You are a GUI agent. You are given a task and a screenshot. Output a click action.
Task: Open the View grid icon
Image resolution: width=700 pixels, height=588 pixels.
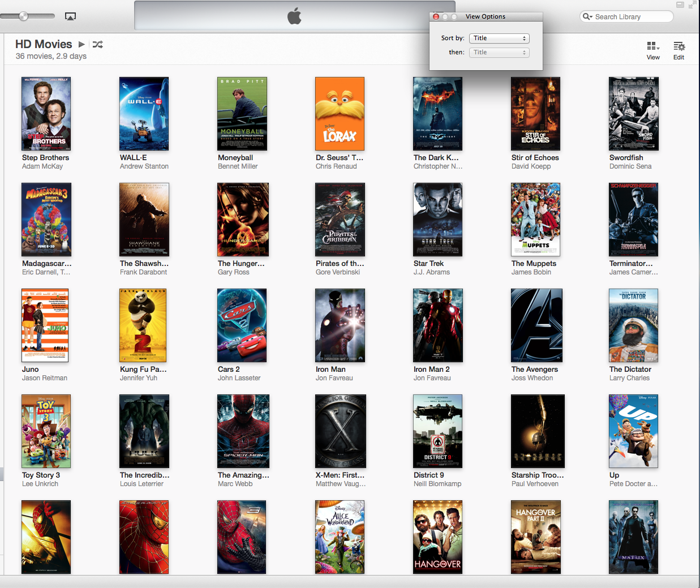coord(653,46)
